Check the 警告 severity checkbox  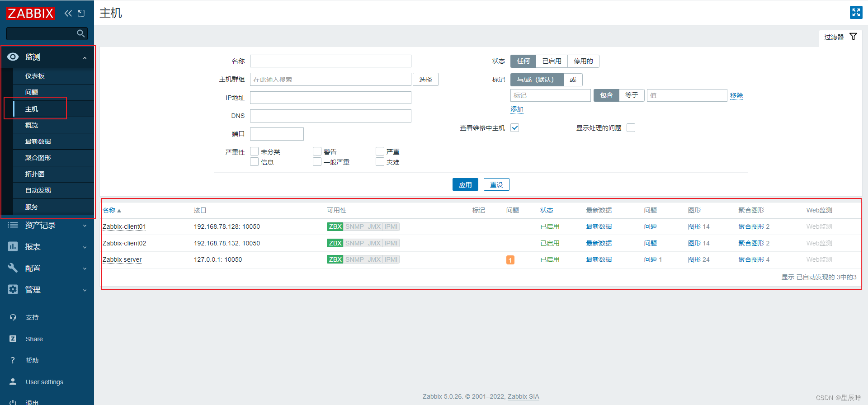click(317, 151)
